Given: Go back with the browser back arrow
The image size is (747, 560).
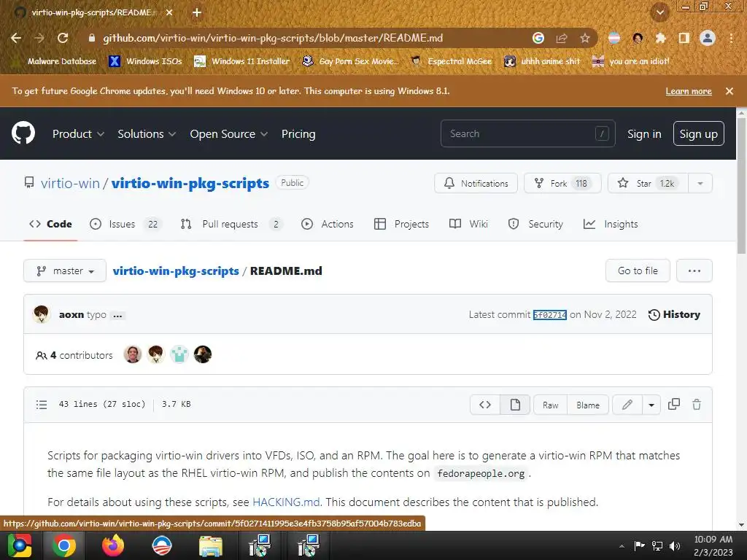Looking at the screenshot, I should 16,38.
